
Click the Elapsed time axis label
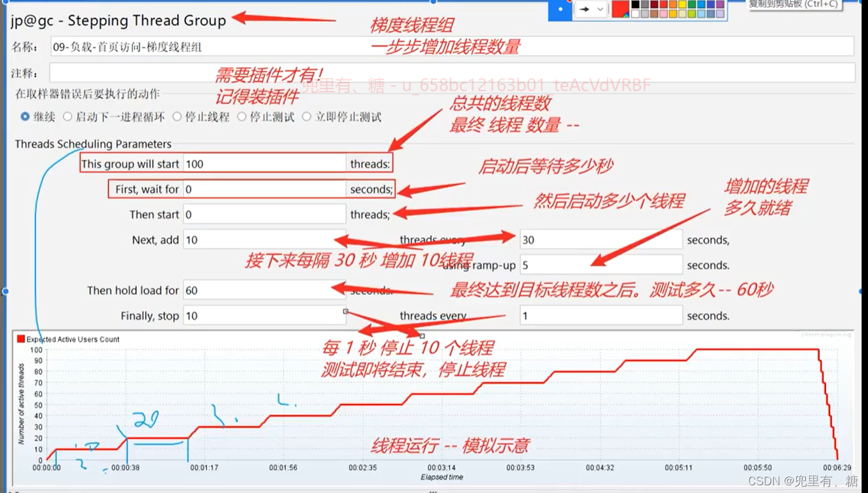click(442, 477)
